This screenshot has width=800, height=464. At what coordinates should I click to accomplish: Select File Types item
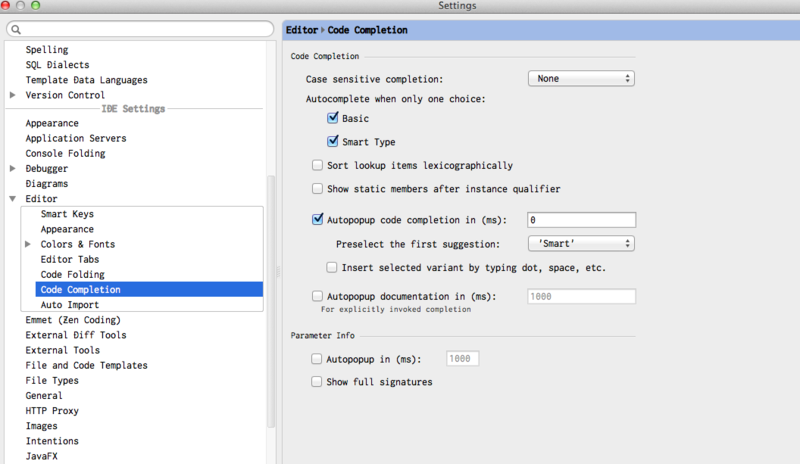tap(52, 380)
